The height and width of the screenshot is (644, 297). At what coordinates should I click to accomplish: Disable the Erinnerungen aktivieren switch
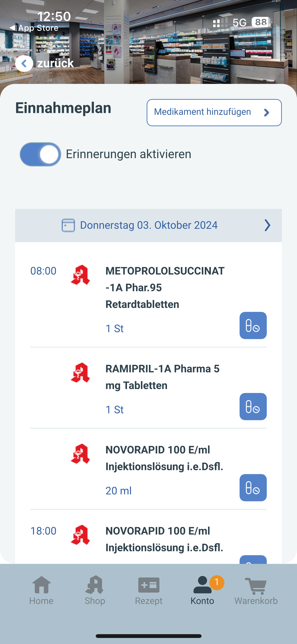click(40, 154)
